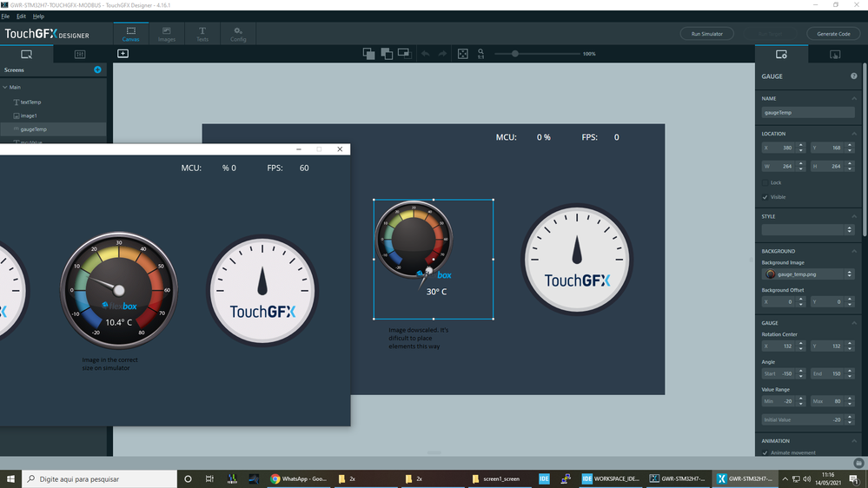Open Windows Start menu

coord(10,478)
